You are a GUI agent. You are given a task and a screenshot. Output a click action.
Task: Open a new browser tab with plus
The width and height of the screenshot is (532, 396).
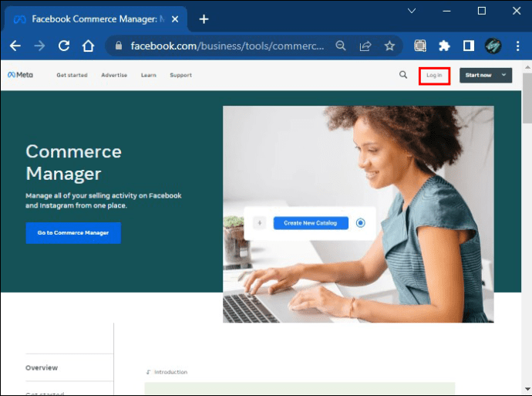coord(204,19)
